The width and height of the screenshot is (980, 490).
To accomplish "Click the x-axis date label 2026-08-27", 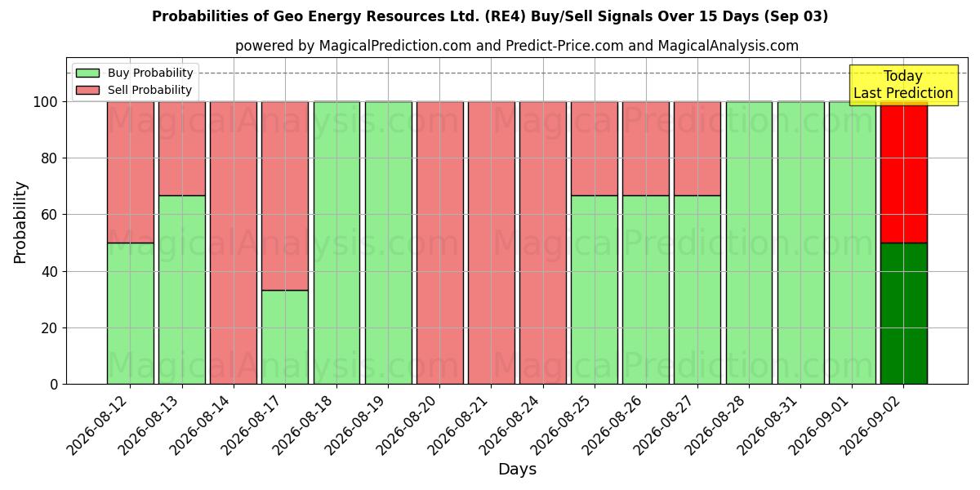I will point(666,424).
